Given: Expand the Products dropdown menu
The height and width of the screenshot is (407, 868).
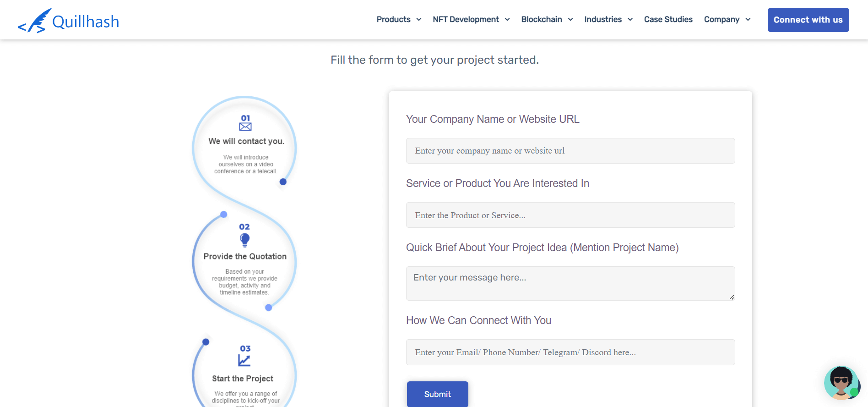Looking at the screenshot, I should [x=398, y=19].
